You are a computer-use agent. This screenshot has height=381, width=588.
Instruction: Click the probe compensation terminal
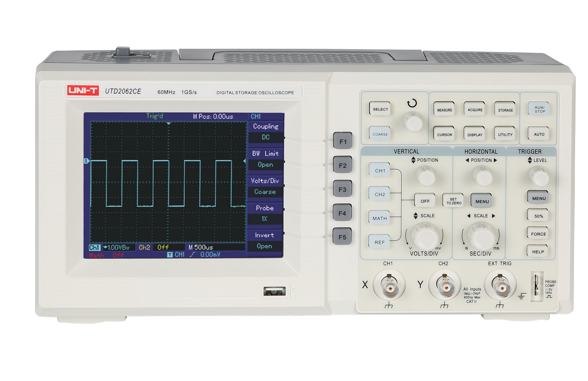click(x=537, y=286)
